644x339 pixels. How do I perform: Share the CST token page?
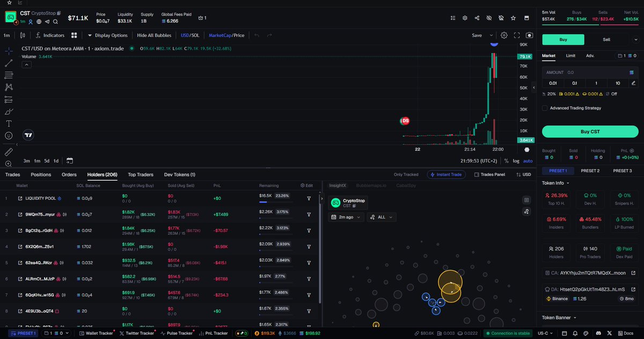coord(477,18)
